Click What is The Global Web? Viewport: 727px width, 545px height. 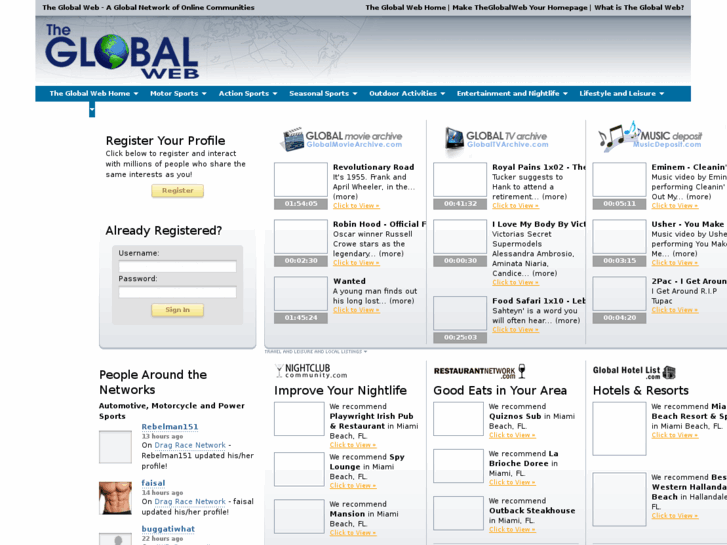639,7
